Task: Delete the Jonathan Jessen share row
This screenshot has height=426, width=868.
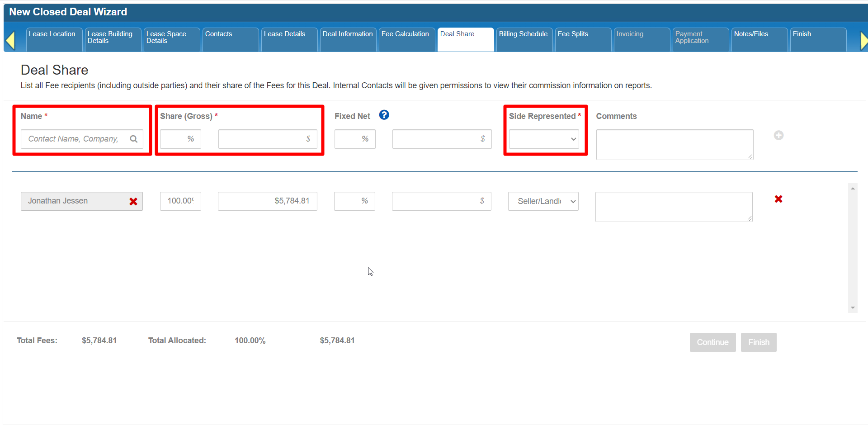Action: tap(778, 199)
